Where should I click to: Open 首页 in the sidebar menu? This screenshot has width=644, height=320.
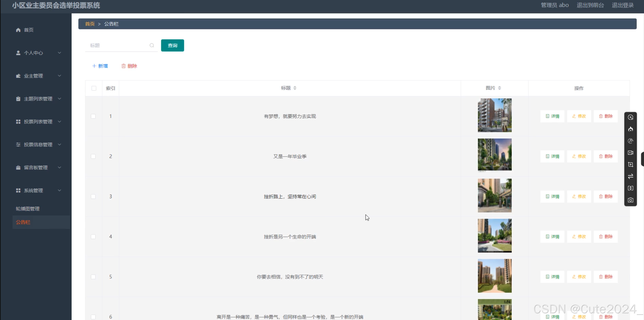[29, 30]
